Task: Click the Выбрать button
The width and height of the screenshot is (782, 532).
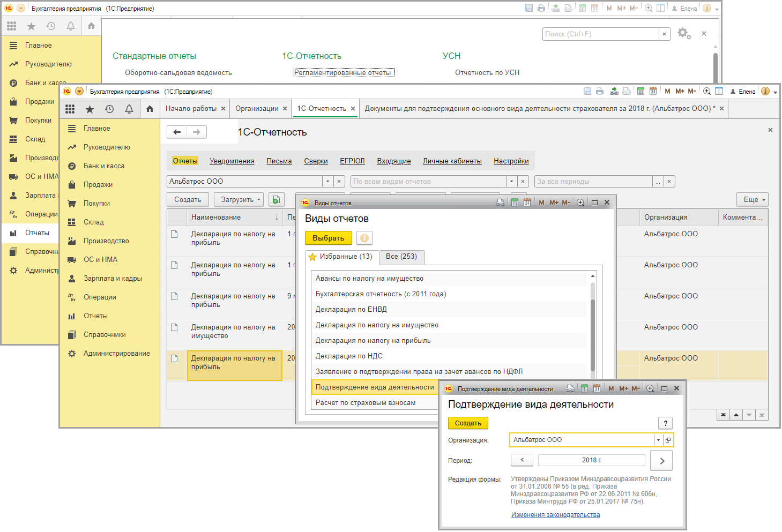Action: coord(329,238)
